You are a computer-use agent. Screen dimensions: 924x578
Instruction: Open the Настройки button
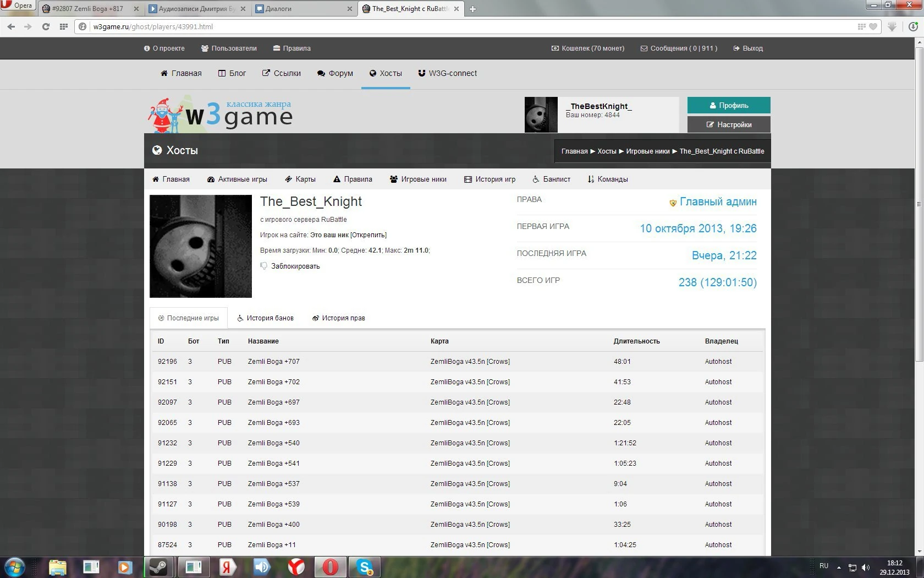click(728, 125)
